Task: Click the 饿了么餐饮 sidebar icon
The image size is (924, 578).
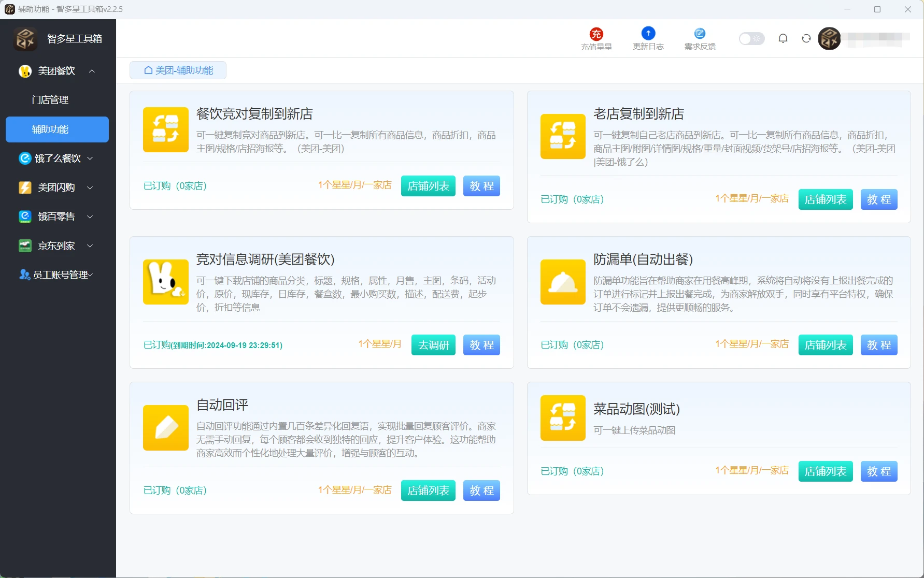Action: tap(25, 158)
